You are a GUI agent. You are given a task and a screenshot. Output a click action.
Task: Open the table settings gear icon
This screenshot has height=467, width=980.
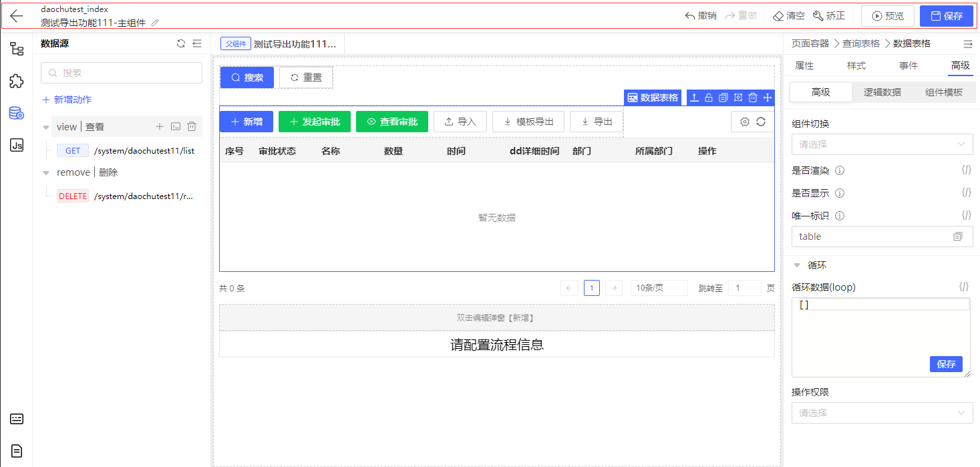[745, 122]
